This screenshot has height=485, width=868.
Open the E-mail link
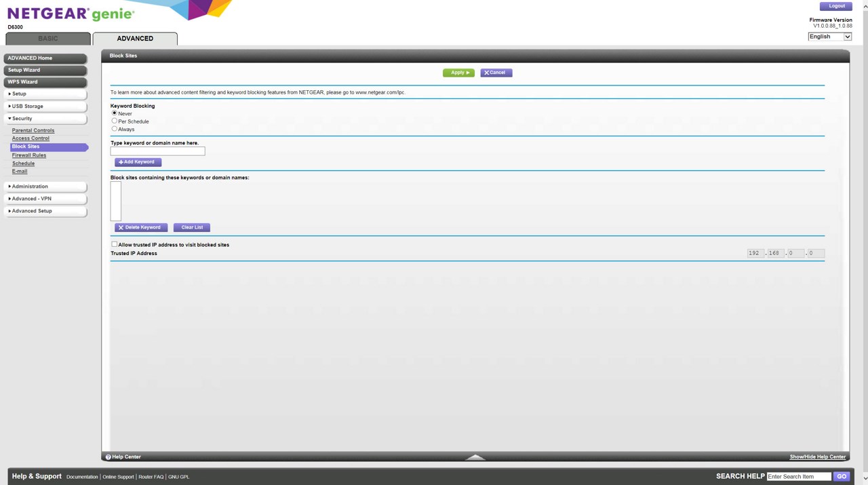click(x=20, y=172)
